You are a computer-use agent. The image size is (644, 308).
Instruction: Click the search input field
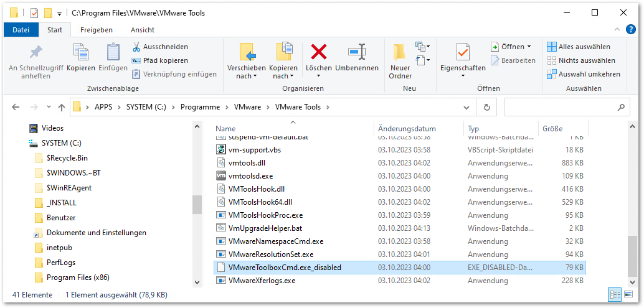567,108
